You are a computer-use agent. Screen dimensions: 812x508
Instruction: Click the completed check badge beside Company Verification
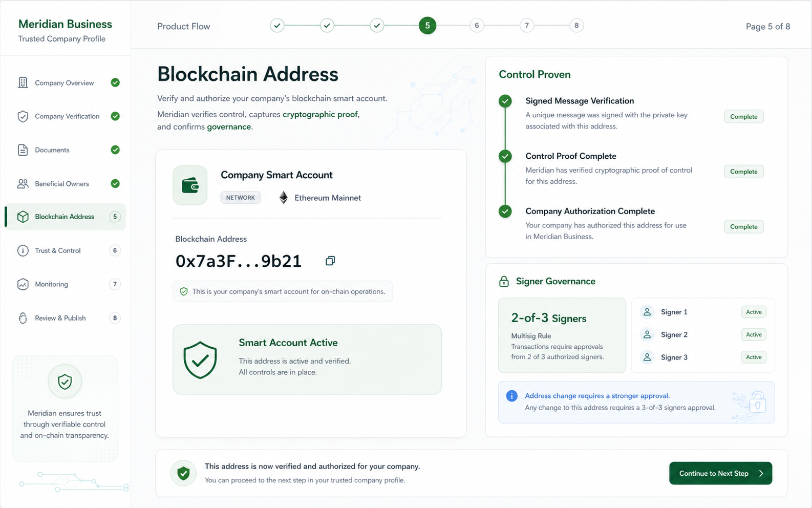point(115,116)
